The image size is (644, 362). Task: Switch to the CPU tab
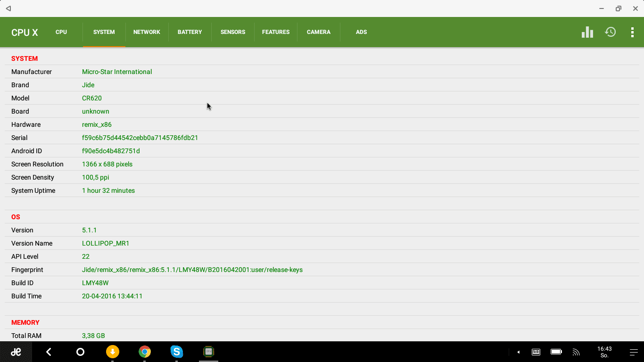[x=61, y=32]
